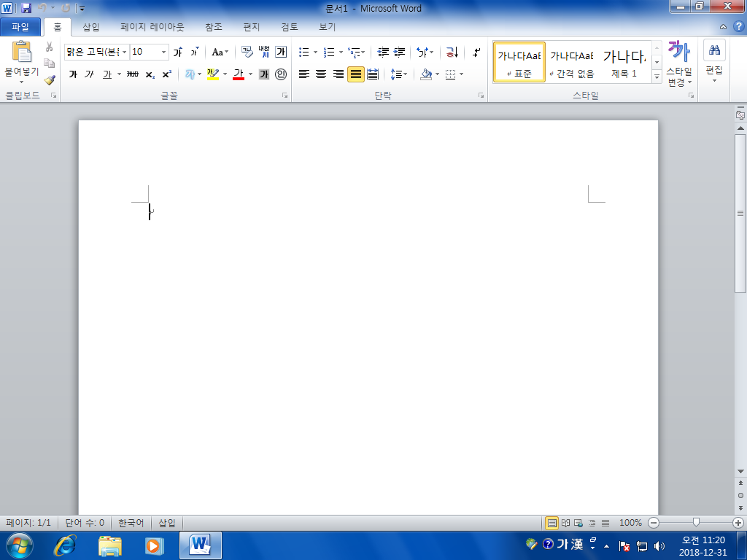Switch to Draft view icon
747x560 pixels.
tap(605, 523)
